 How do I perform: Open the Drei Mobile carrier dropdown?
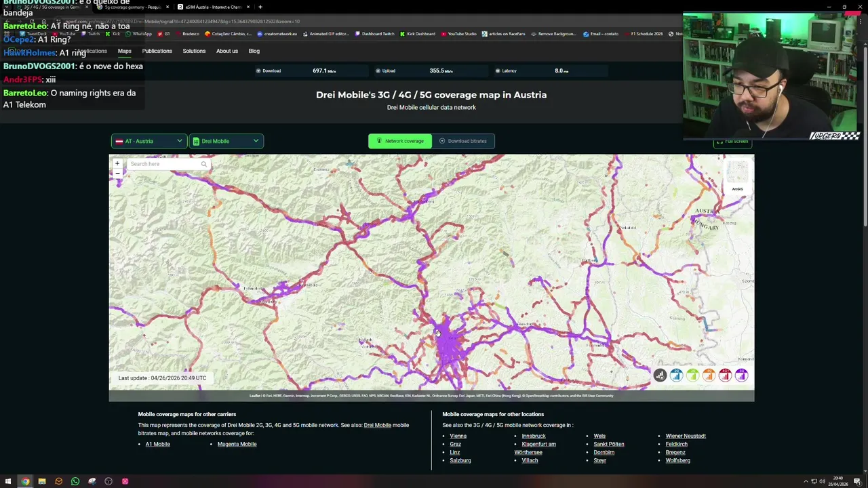tap(226, 141)
